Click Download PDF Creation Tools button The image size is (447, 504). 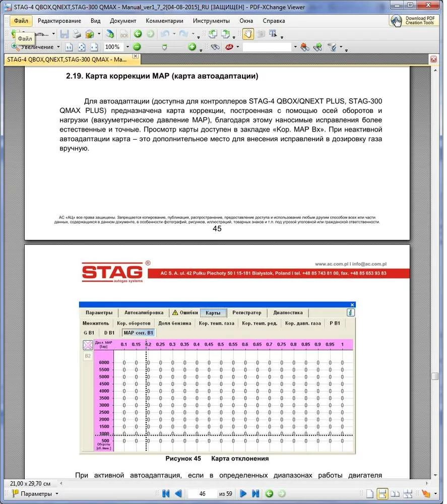click(414, 21)
